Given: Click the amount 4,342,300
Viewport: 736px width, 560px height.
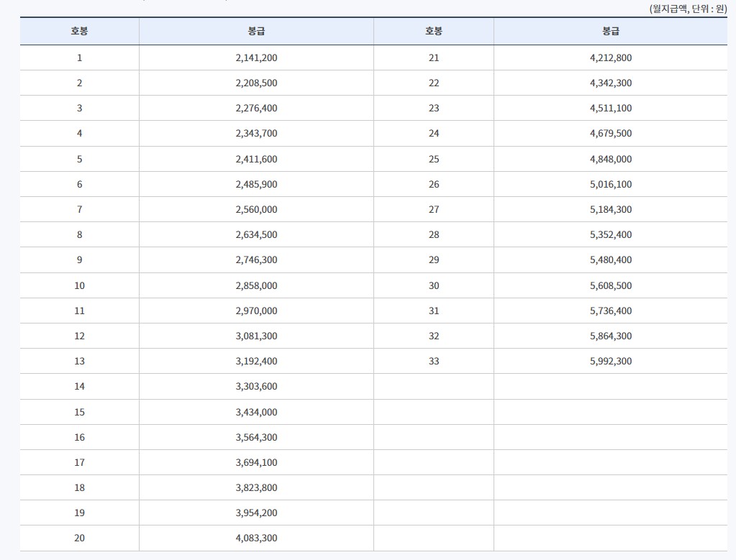Looking at the screenshot, I should point(611,83).
